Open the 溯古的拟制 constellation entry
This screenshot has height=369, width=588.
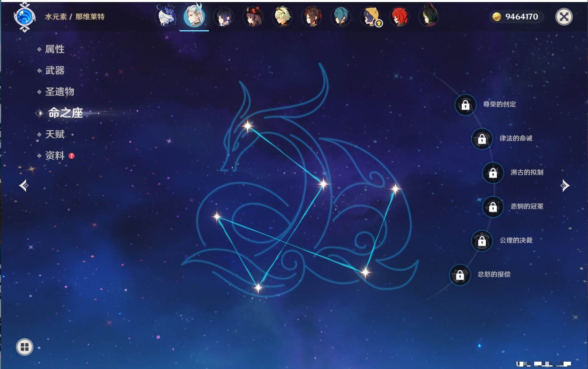click(x=527, y=172)
